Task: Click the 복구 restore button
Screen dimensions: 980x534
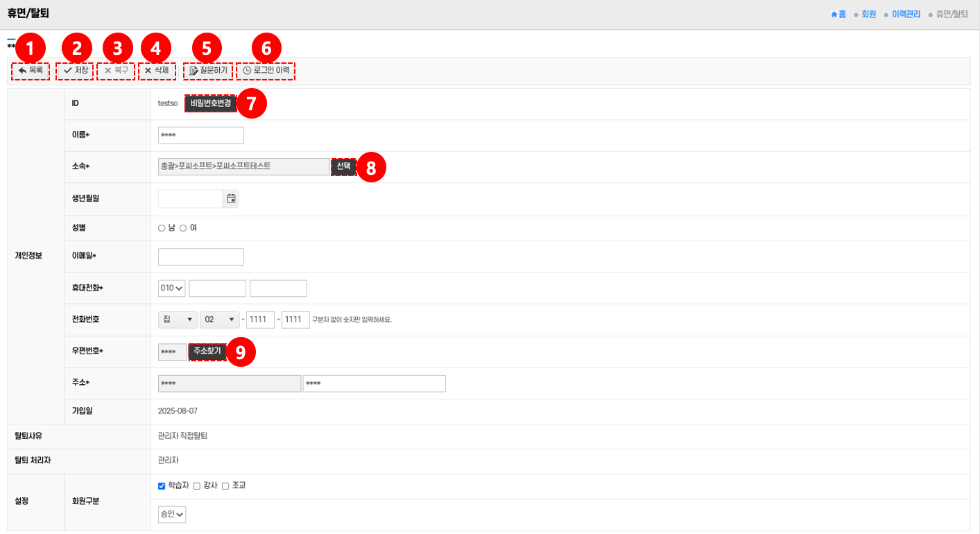Action: coord(116,71)
